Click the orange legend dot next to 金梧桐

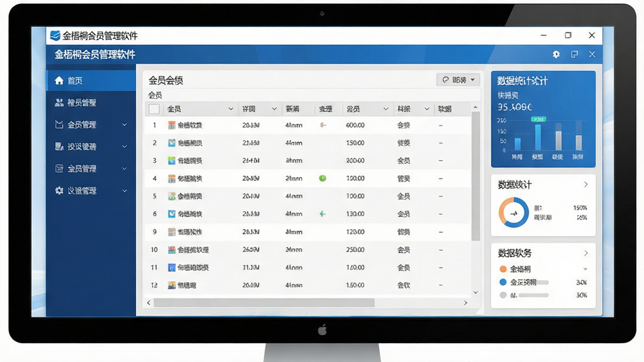[x=502, y=269]
